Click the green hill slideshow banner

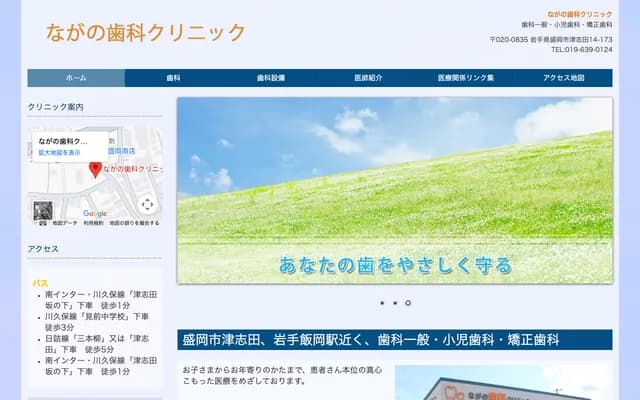[x=394, y=190]
